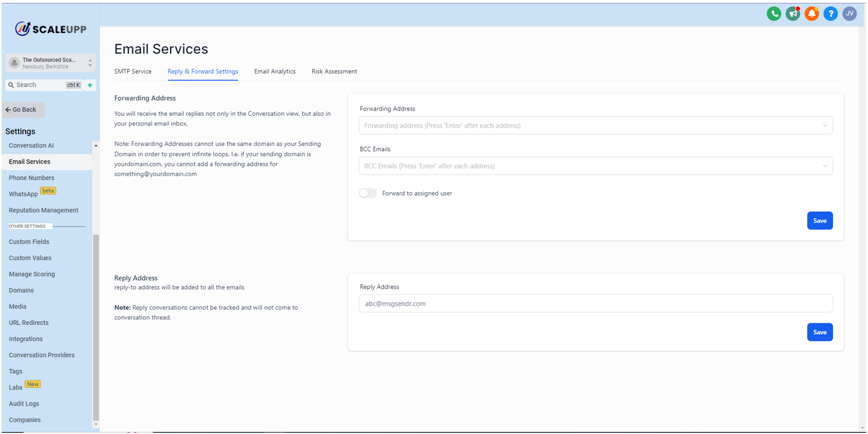
Task: Expand the Forwarding Address dropdown arrow
Action: (x=825, y=125)
